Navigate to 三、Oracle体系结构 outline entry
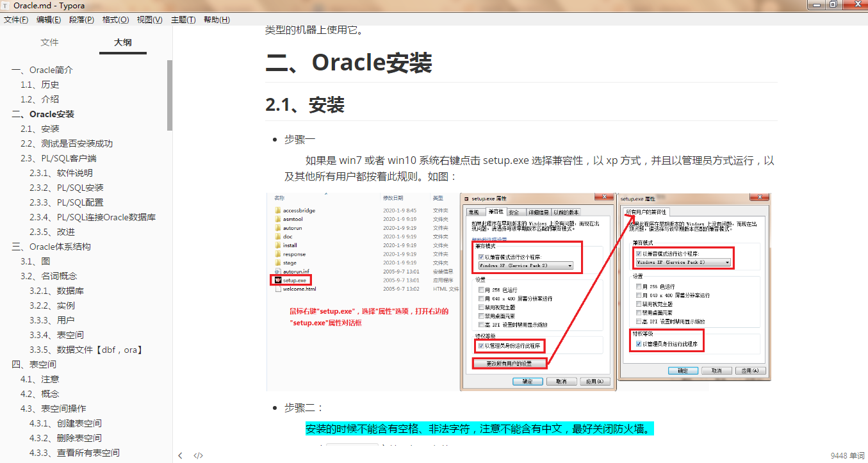Viewport: 868px width, 463px height. (51, 247)
